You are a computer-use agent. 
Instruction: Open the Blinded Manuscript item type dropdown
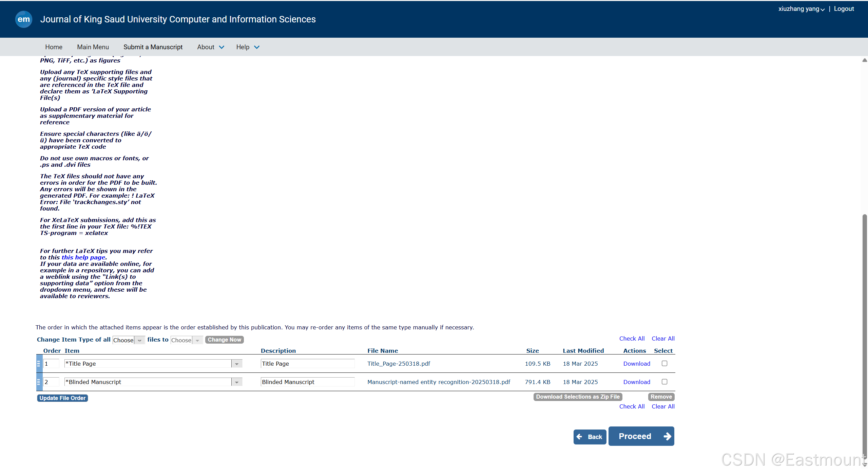coord(237,382)
